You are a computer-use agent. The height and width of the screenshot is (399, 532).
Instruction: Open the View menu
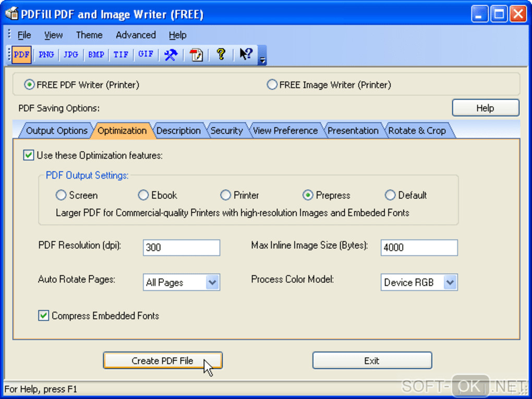pos(53,35)
